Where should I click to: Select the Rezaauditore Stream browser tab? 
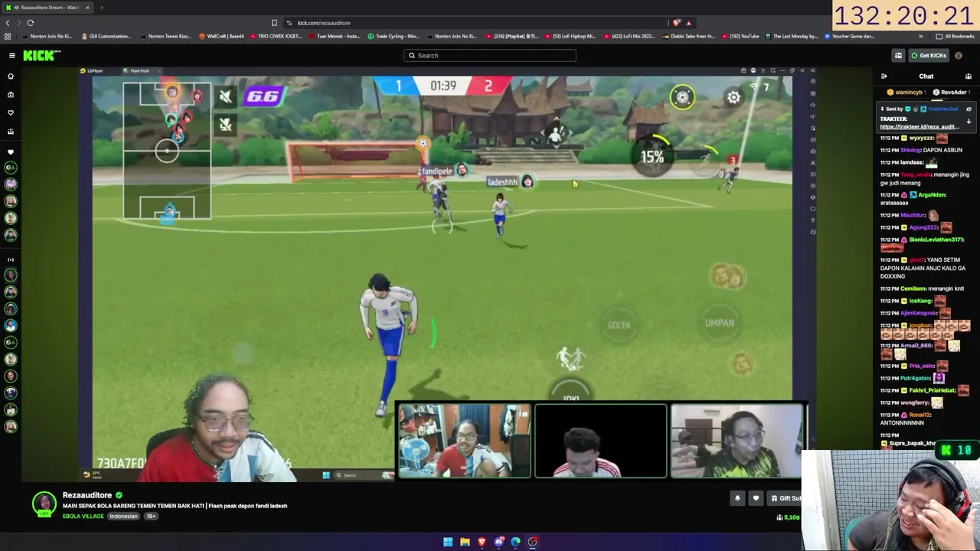47,8
